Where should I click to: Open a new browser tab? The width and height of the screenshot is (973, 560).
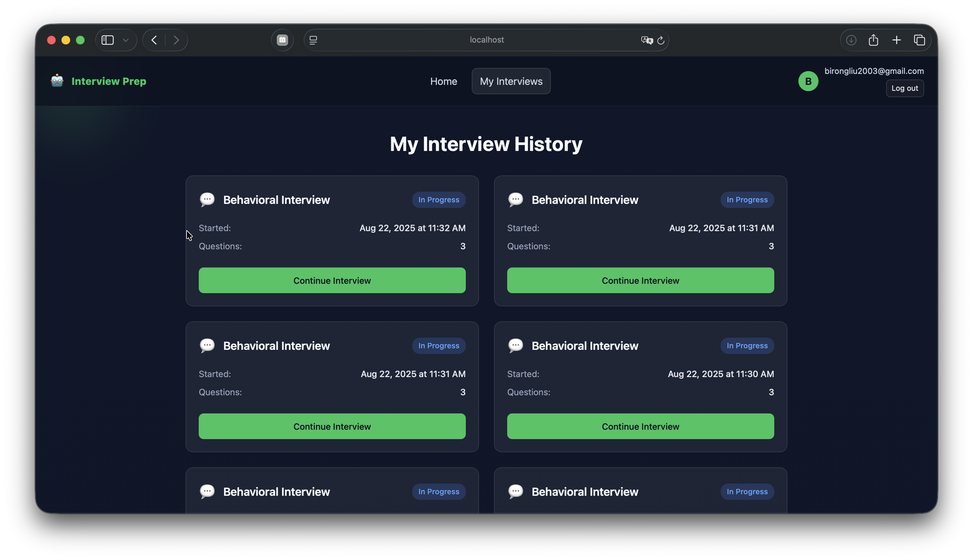tap(897, 40)
